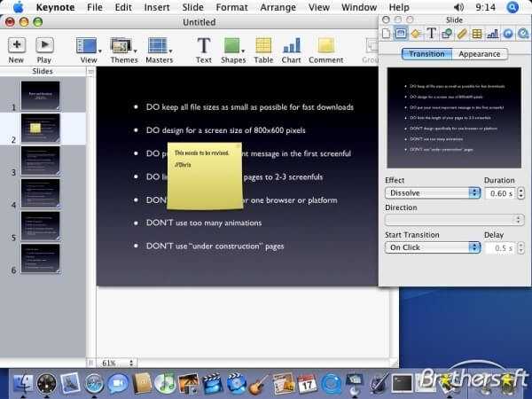
Task: Toggle slide navigator options button
Action: click(90, 71)
